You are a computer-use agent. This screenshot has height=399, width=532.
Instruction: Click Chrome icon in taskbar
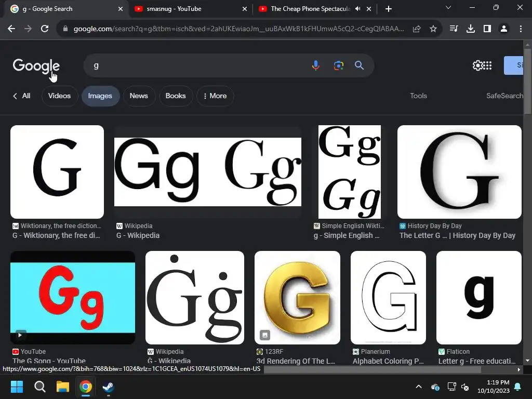click(x=86, y=387)
